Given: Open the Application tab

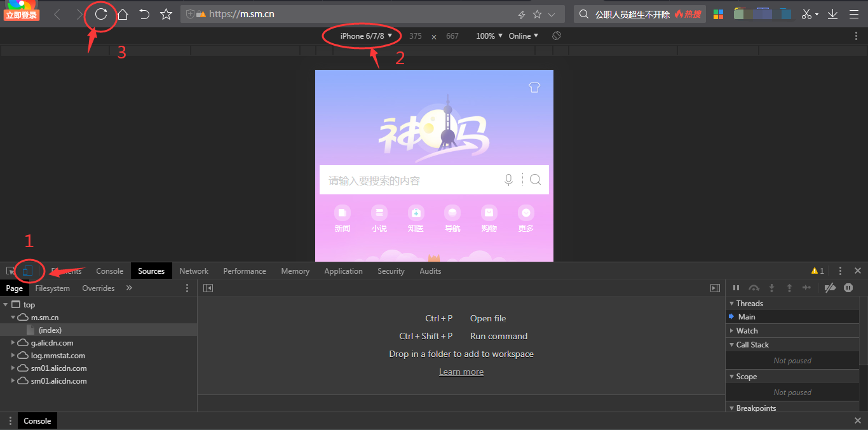Looking at the screenshot, I should (343, 271).
